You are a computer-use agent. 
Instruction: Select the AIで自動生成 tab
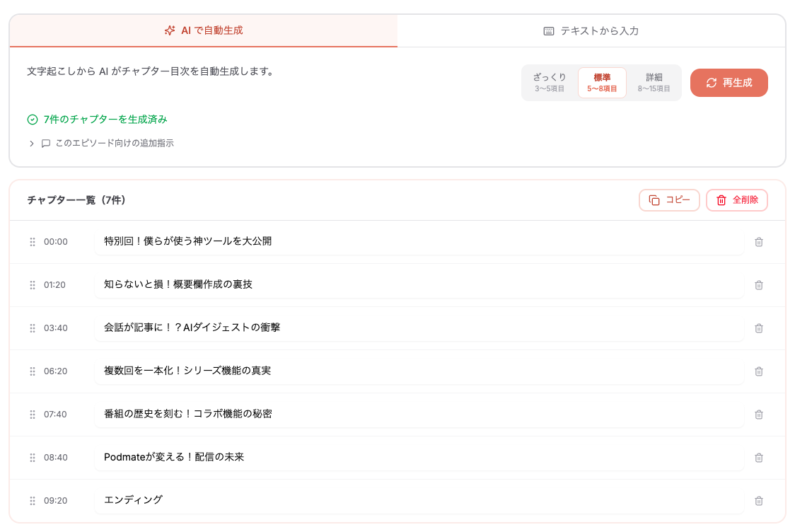(203, 30)
